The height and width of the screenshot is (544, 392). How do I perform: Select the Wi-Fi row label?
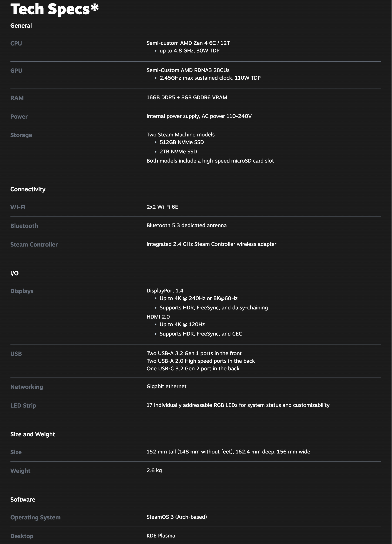[x=18, y=207]
